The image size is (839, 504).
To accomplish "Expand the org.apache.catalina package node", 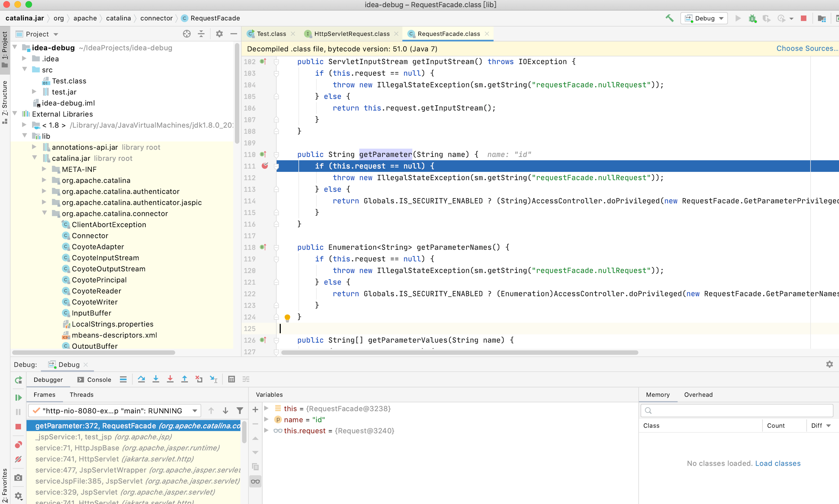I will pyautogui.click(x=44, y=180).
